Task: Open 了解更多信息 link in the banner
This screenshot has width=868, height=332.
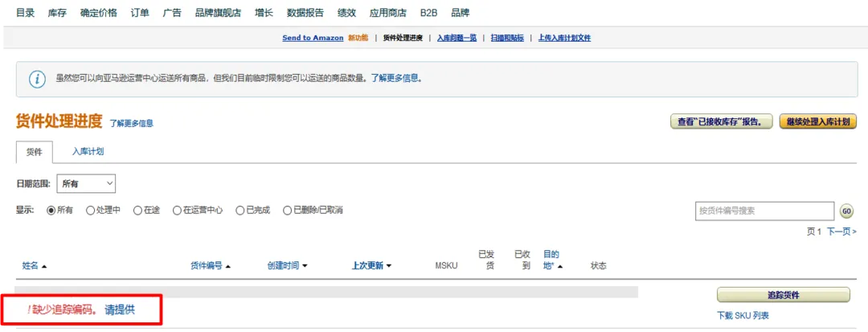Action: pyautogui.click(x=396, y=79)
